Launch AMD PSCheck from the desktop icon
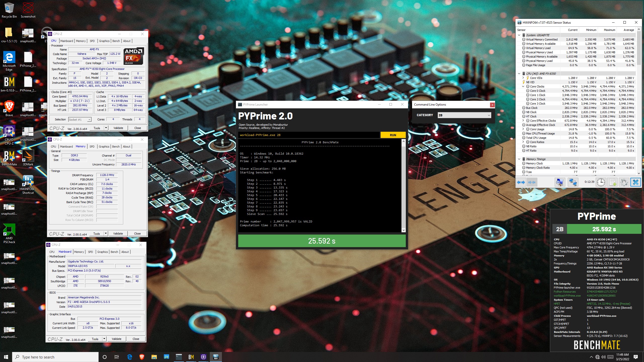Image resolution: width=644 pixels, height=362 pixels. [9, 234]
